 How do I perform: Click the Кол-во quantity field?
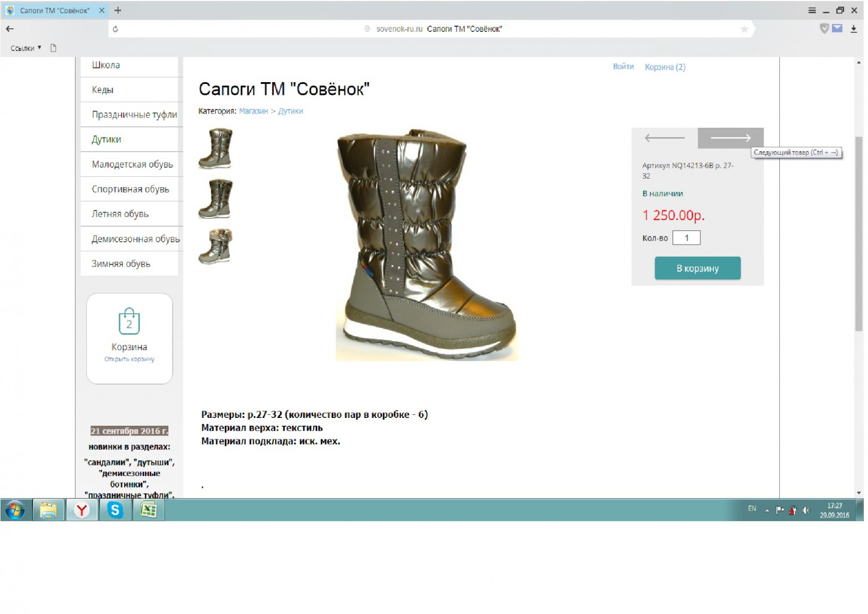[686, 238]
